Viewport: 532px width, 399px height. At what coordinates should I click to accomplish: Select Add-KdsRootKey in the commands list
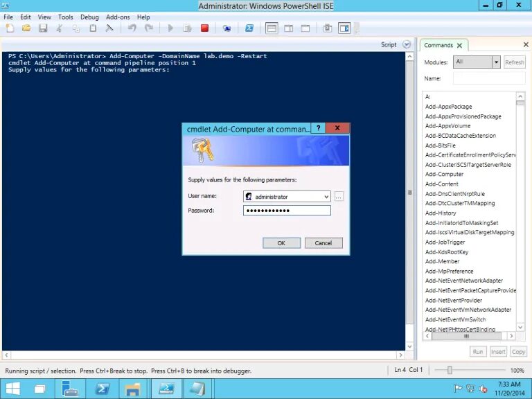point(447,251)
